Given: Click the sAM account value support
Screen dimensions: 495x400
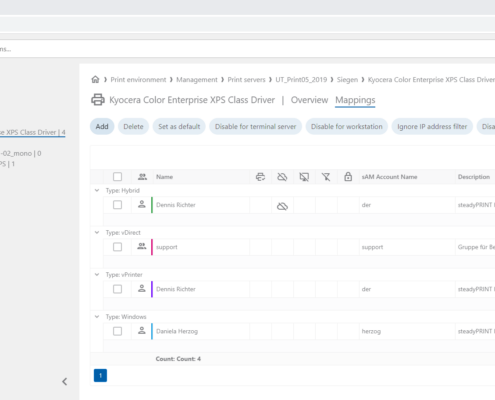Looking at the screenshot, I should [372, 247].
